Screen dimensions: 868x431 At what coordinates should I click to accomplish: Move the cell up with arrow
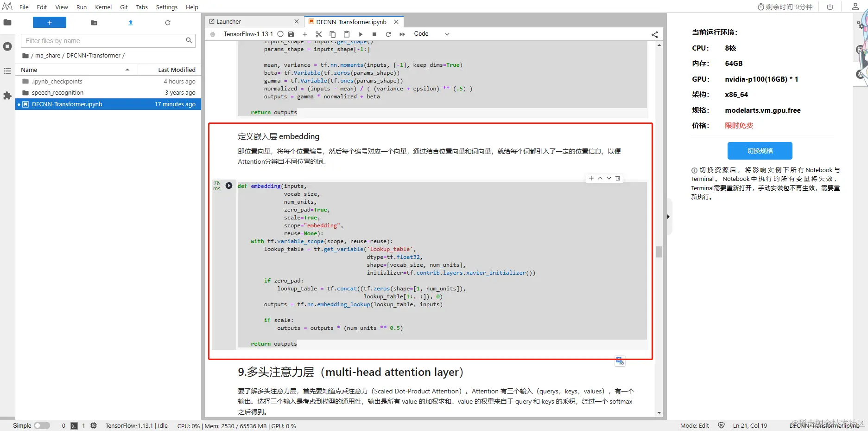(600, 178)
